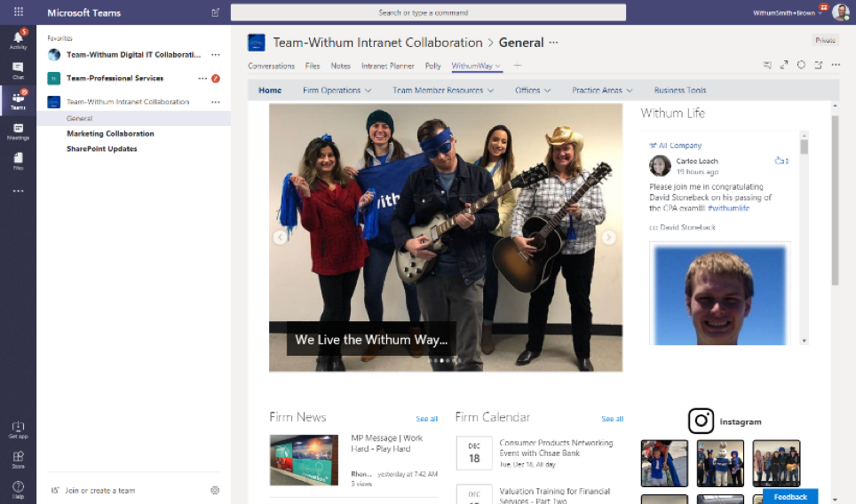The height and width of the screenshot is (504, 856).
Task: Start a new chat with compose icon
Action: pos(216,12)
